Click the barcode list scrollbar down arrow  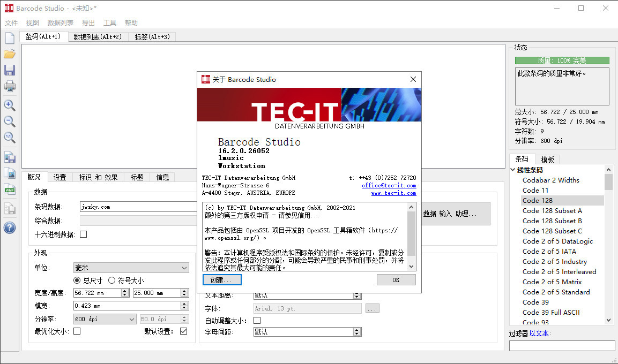point(608,320)
